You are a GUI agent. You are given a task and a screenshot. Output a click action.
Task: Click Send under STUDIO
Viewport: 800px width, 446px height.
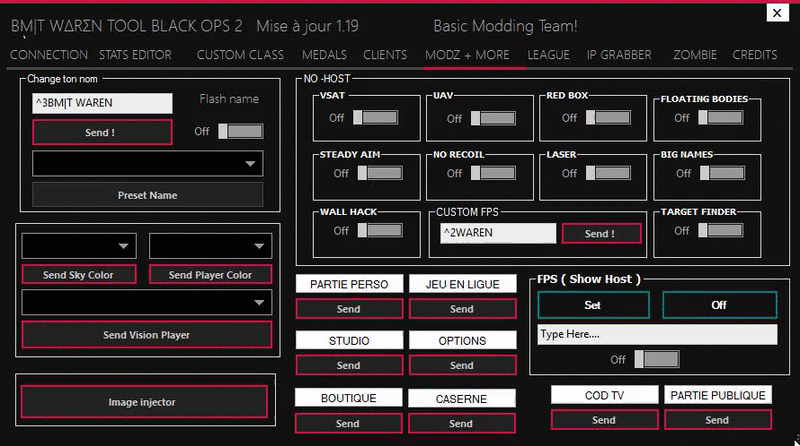pos(349,365)
